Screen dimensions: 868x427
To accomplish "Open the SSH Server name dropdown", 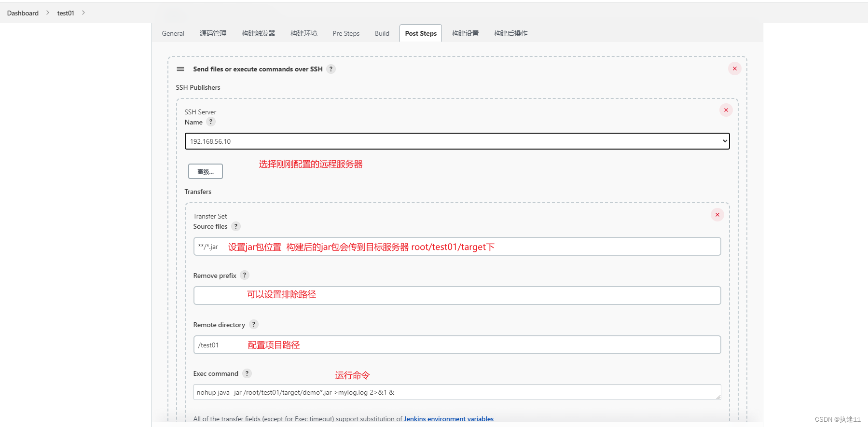I will (457, 141).
